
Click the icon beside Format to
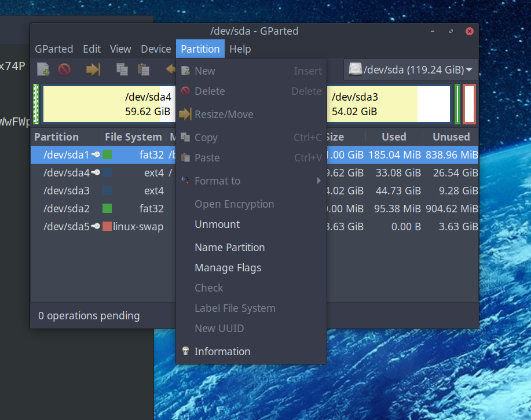pos(185,180)
